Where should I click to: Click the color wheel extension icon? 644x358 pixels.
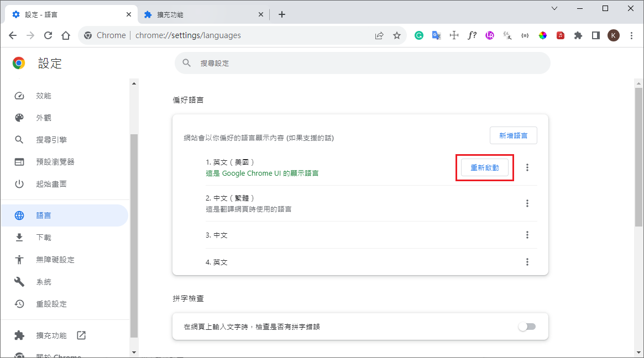[x=543, y=35]
